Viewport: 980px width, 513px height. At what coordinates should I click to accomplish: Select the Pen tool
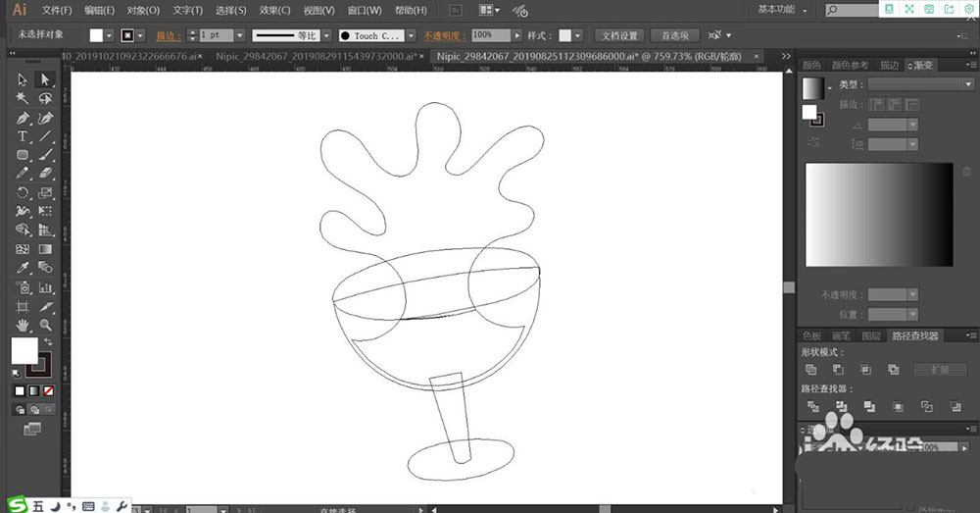(x=23, y=118)
